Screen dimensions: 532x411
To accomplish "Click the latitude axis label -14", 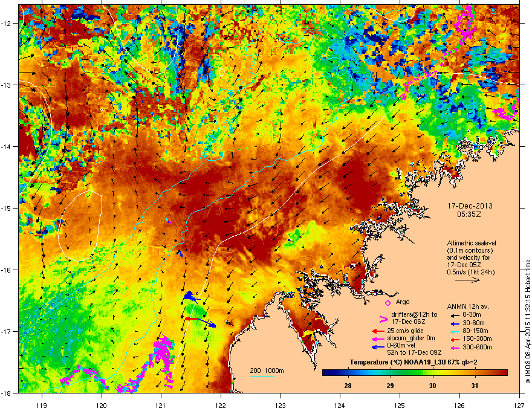I will click(6, 146).
